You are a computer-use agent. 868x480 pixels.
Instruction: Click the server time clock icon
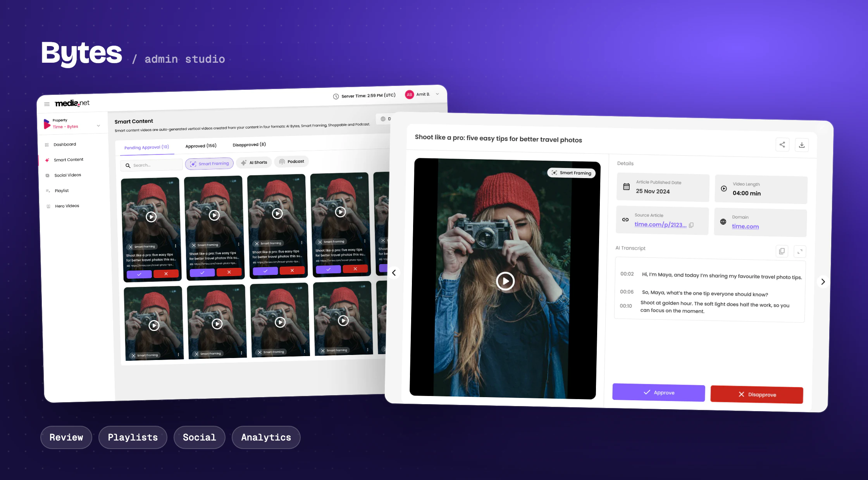[336, 96]
